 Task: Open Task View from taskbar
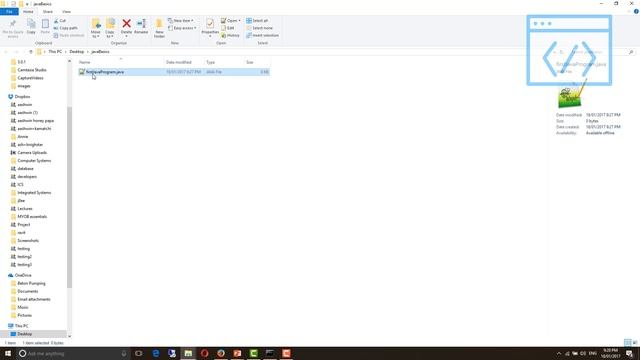pos(139,353)
